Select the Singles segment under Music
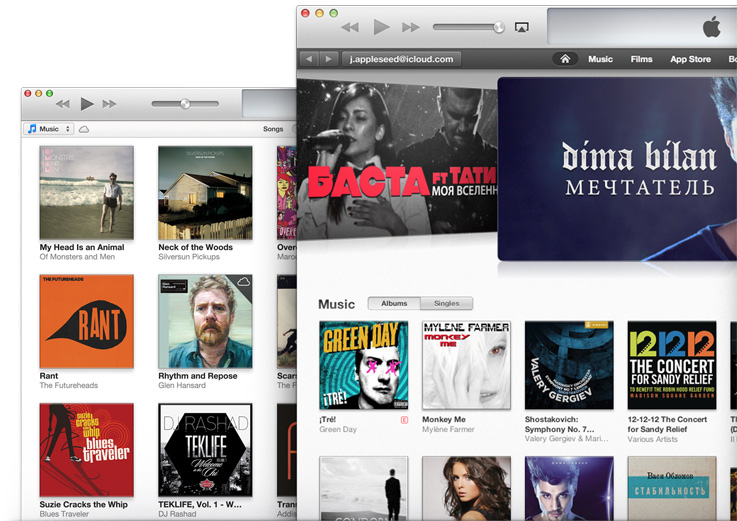Image resolution: width=737 pixels, height=521 pixels. tap(447, 303)
